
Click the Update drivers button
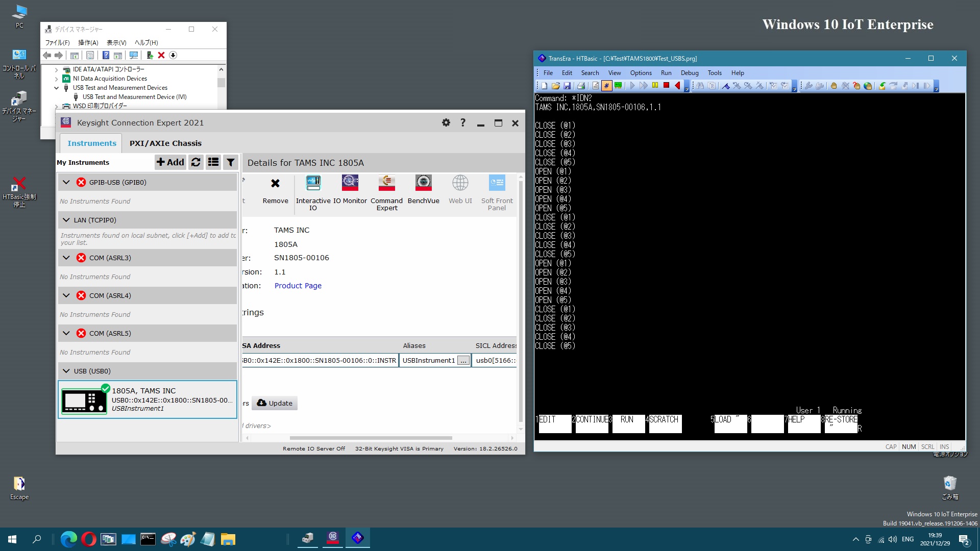pos(275,403)
